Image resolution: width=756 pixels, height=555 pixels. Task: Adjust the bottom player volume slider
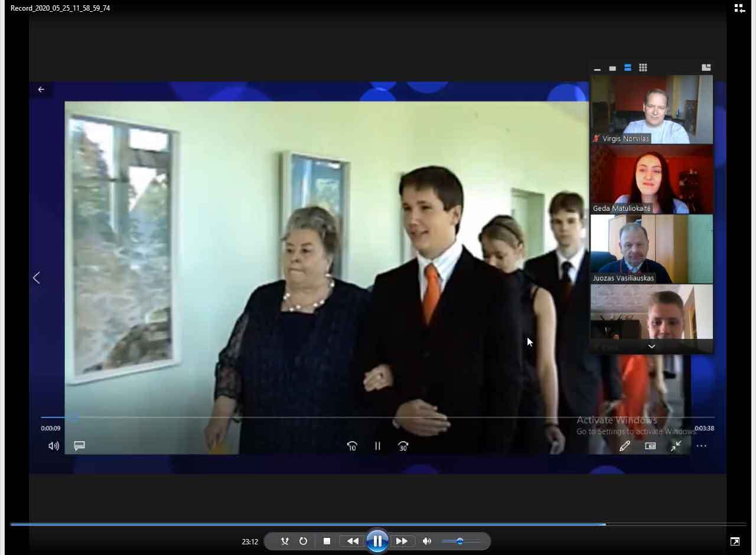460,541
